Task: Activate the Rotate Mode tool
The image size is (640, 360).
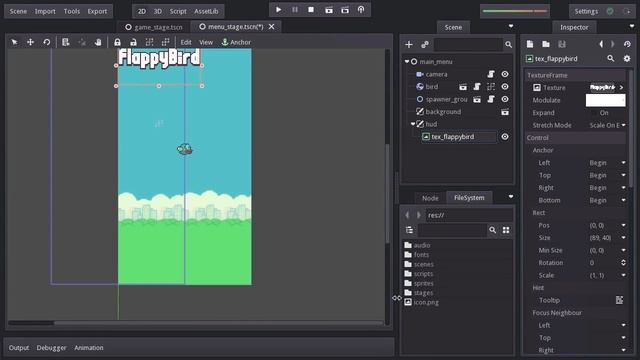Action: (47, 42)
